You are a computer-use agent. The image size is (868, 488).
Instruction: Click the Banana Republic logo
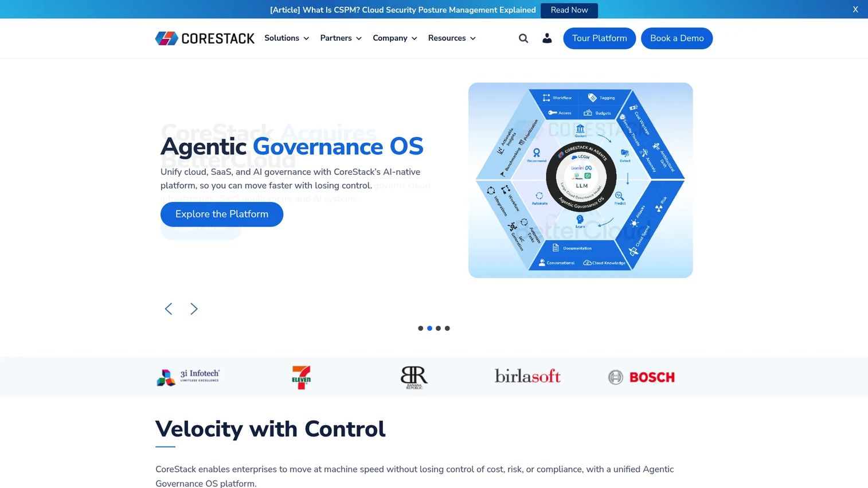tap(414, 377)
